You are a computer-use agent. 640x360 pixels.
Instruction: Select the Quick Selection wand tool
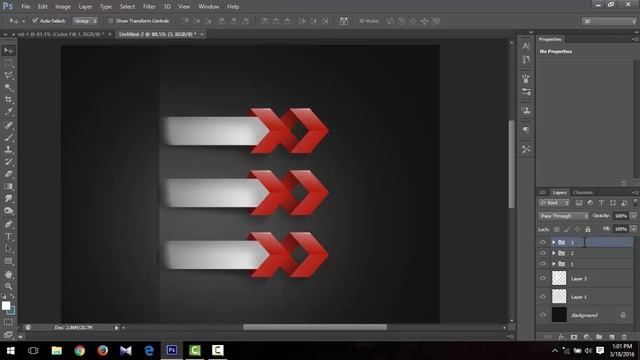[x=8, y=88]
